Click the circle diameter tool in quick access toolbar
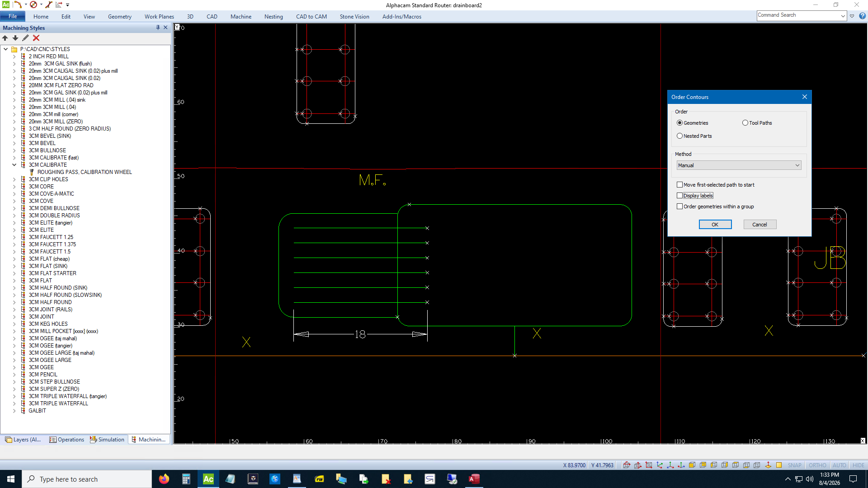 tap(33, 5)
